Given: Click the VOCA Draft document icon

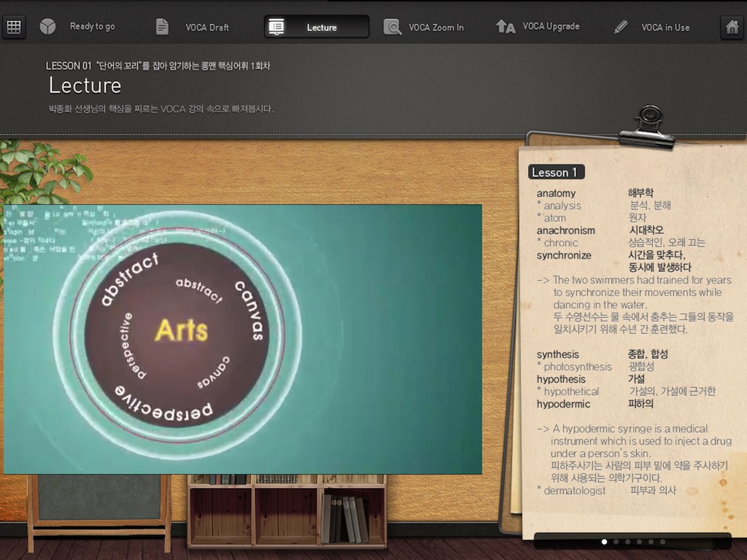Looking at the screenshot, I should (x=162, y=27).
